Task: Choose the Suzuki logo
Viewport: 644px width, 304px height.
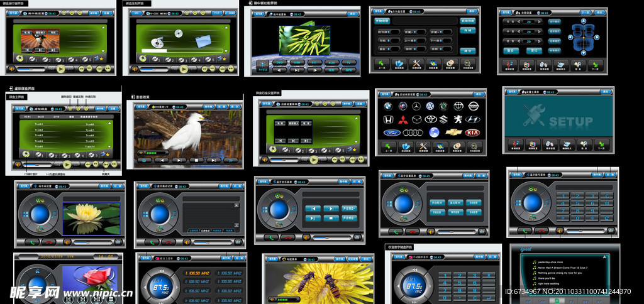Action: (443, 119)
